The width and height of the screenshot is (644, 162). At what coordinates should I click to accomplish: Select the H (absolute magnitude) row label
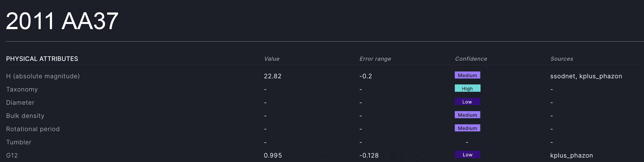pos(43,76)
